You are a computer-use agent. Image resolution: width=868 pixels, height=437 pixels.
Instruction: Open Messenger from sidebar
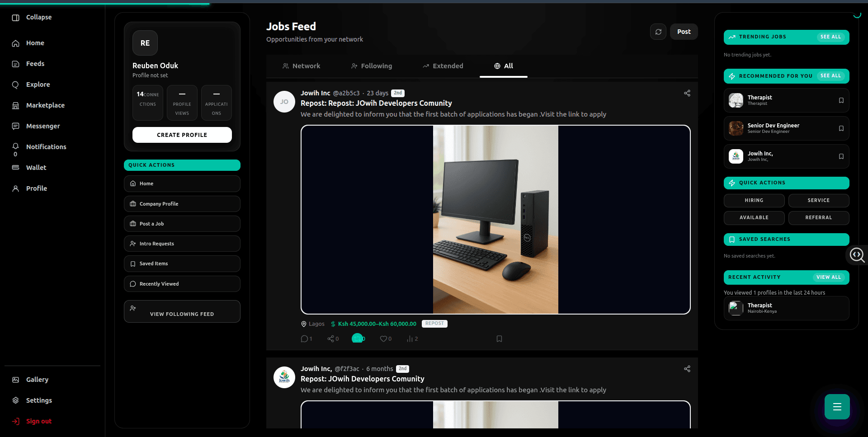(36, 126)
